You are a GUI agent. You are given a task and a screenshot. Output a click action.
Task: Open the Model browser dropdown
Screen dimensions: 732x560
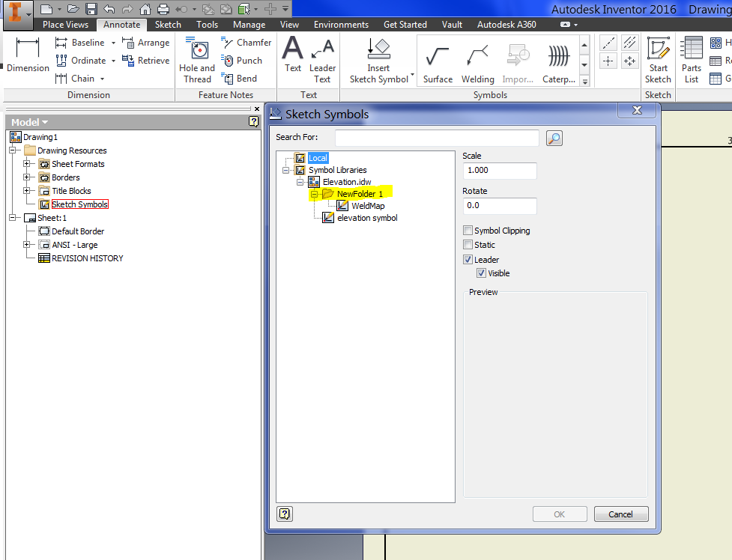click(x=46, y=121)
